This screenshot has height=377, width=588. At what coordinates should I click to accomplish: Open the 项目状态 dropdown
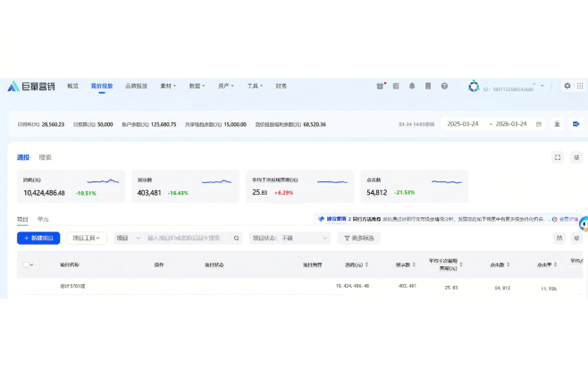tap(290, 238)
